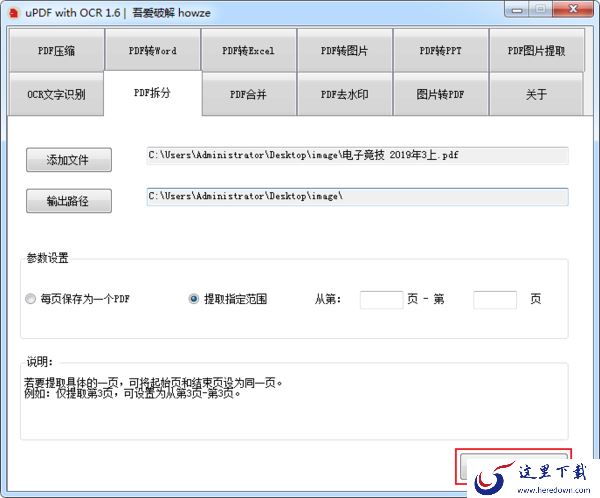
Task: Switch to the PDF去水印 tab
Action: coord(344,94)
